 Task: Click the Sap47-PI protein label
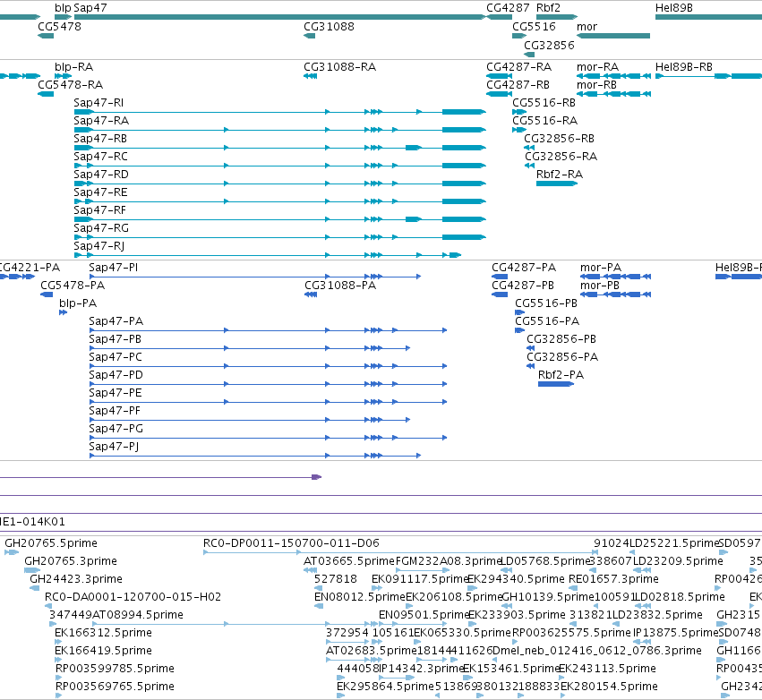[x=113, y=268]
